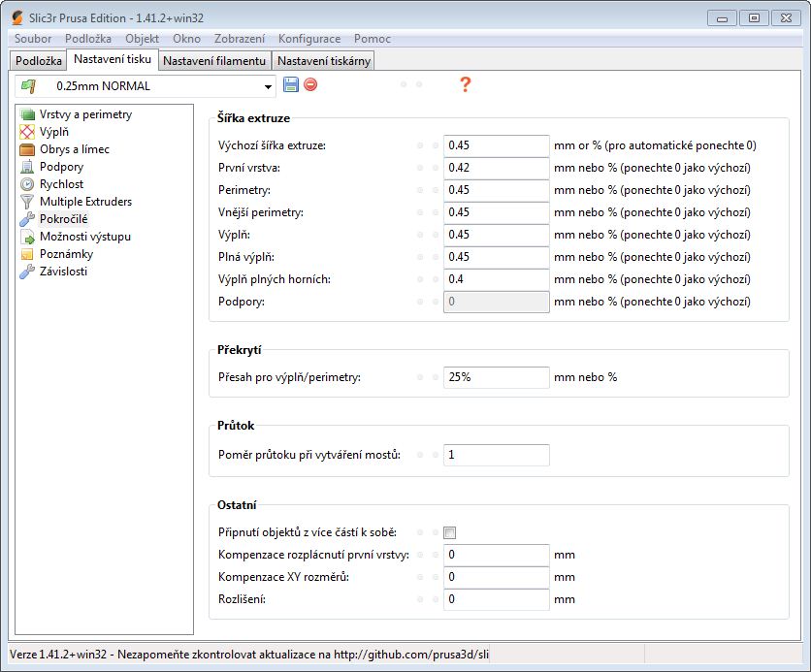Open the Soubor menu

33,39
